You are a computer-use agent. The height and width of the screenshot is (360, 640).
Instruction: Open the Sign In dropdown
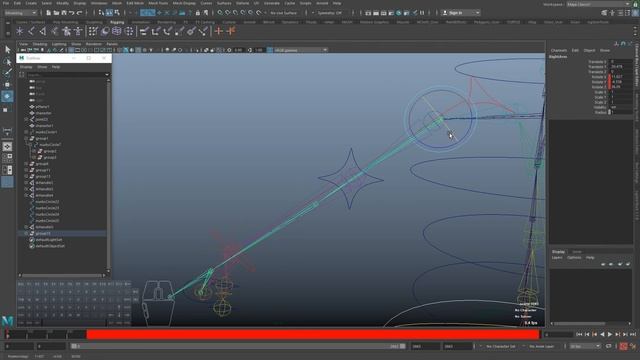click(x=460, y=13)
